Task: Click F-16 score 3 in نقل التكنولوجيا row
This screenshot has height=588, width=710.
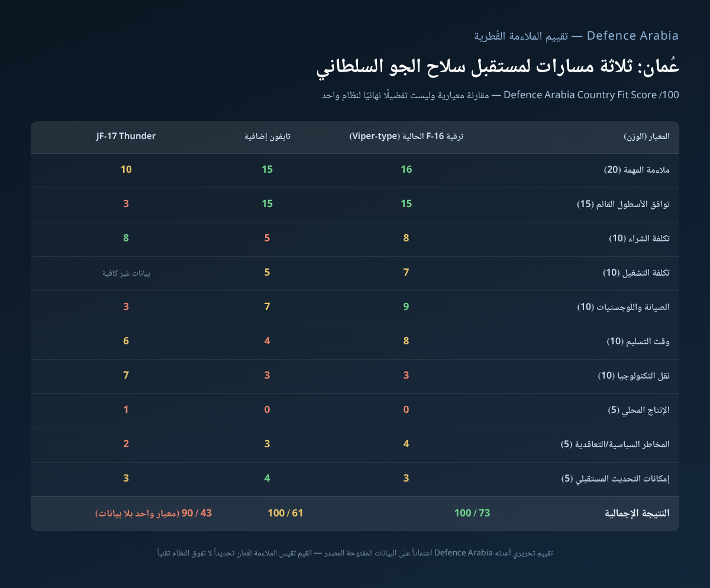Action: 406,376
